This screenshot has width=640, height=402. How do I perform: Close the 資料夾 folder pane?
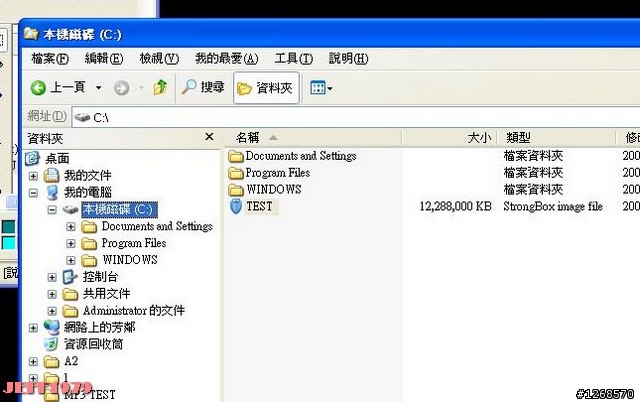click(209, 137)
